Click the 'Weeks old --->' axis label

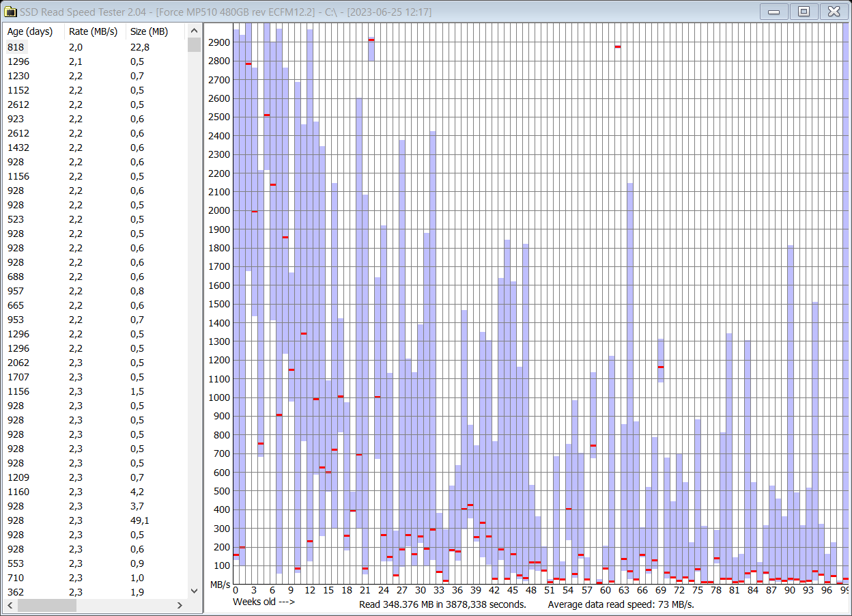[264, 602]
